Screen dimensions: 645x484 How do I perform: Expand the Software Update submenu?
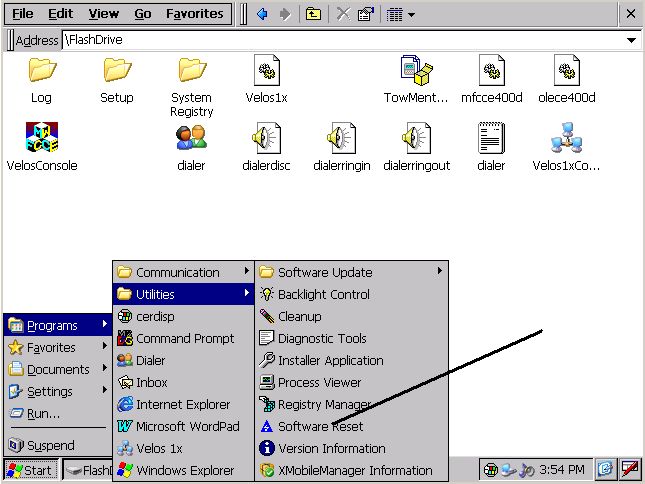[352, 272]
